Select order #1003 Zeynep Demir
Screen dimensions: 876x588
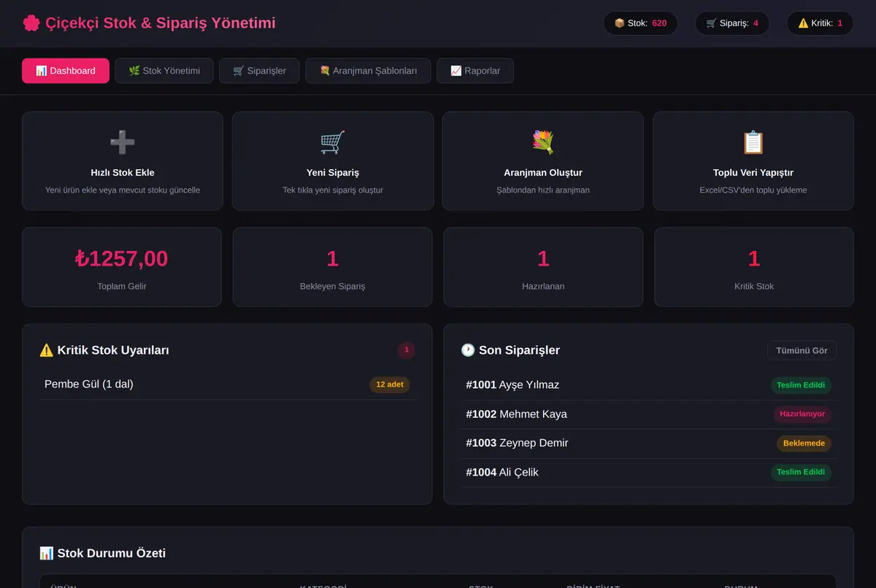[x=650, y=444]
